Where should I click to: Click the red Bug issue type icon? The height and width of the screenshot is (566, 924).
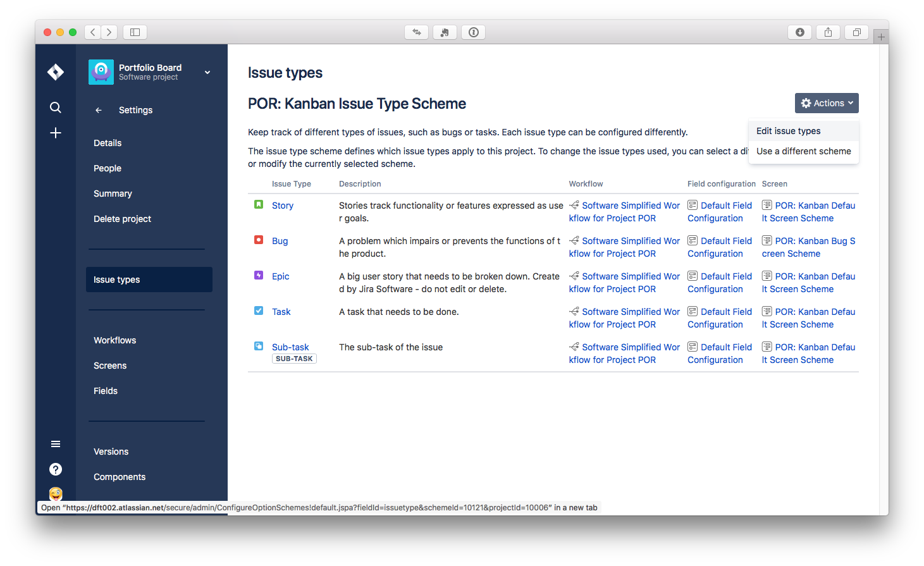coord(258,240)
